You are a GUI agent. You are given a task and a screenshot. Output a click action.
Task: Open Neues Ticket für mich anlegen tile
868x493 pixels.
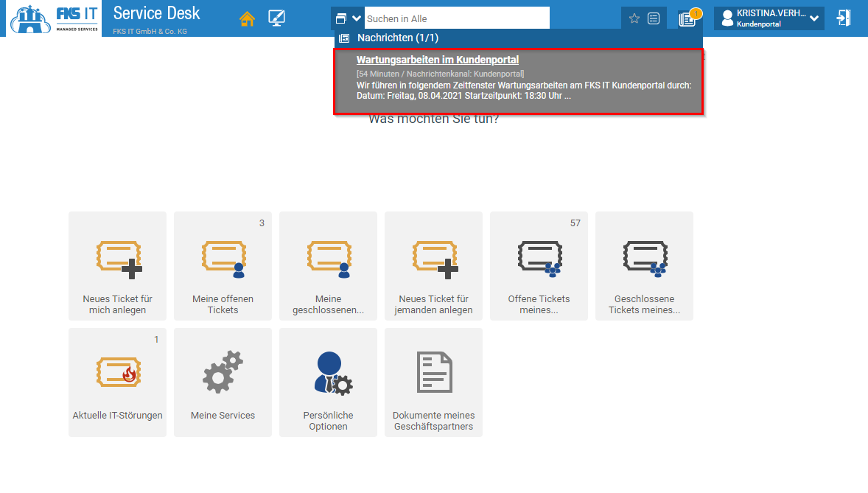[x=118, y=266]
